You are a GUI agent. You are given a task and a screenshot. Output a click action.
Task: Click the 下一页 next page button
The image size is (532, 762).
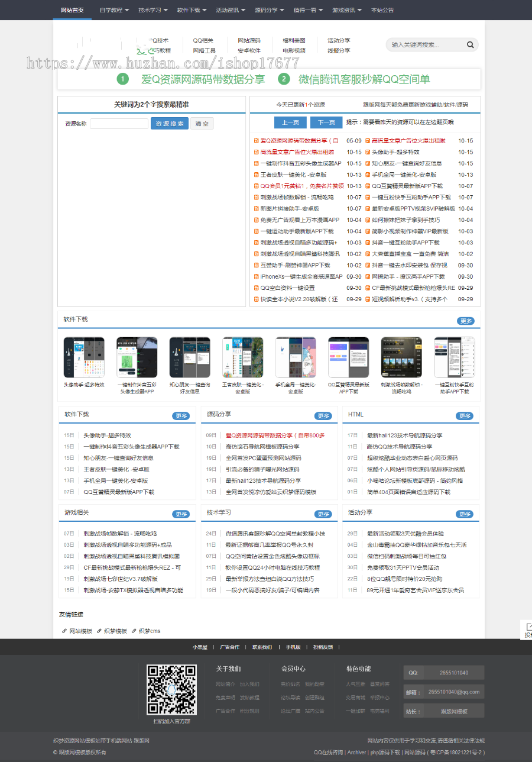(326, 122)
